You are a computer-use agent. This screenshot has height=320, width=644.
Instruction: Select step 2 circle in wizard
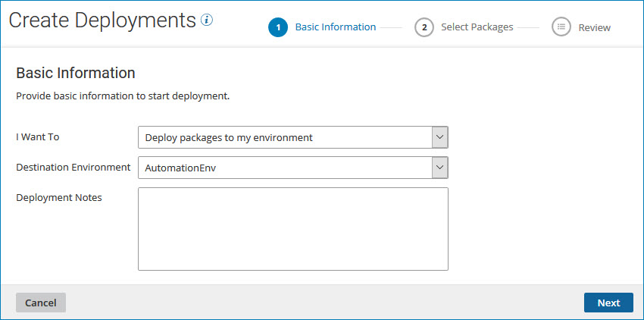424,27
